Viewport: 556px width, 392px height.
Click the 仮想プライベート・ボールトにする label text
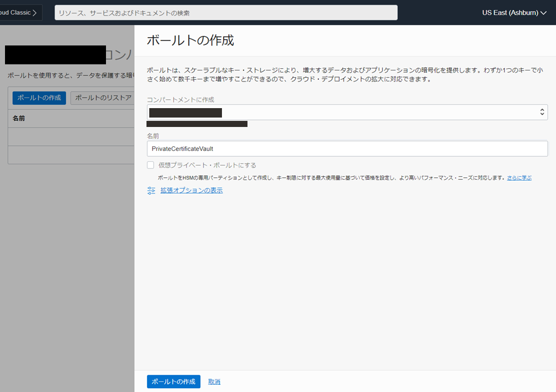click(x=207, y=165)
